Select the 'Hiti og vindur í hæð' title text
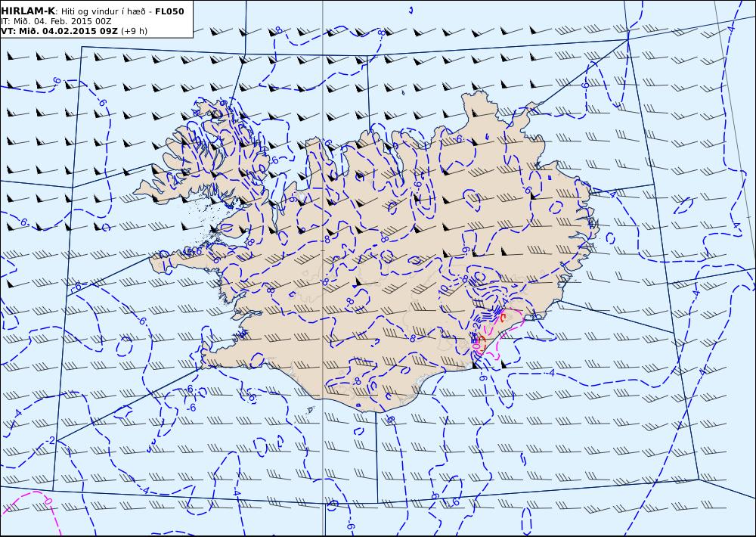756x537 pixels. coord(105,11)
